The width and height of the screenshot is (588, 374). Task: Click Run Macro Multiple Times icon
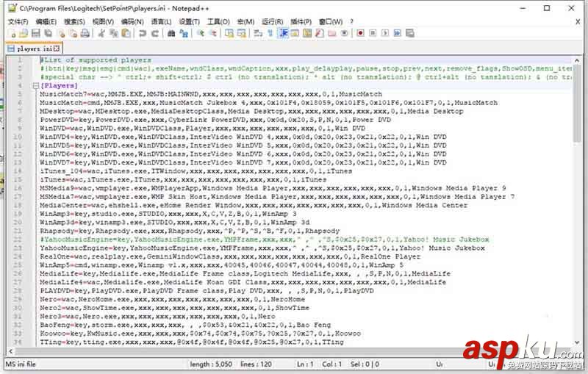(398, 33)
